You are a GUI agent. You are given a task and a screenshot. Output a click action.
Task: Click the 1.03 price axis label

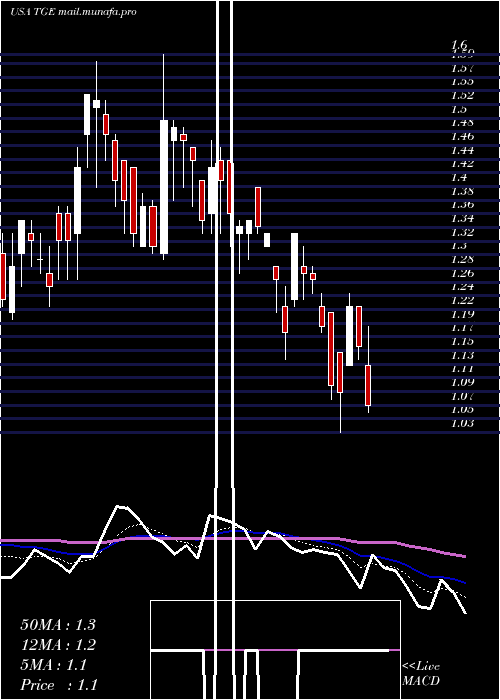point(462,424)
